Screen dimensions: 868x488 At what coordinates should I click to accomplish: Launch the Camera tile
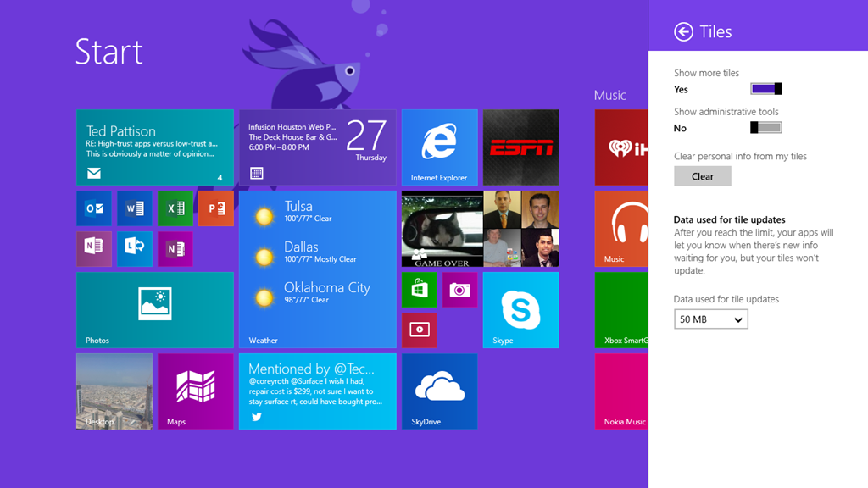point(460,290)
